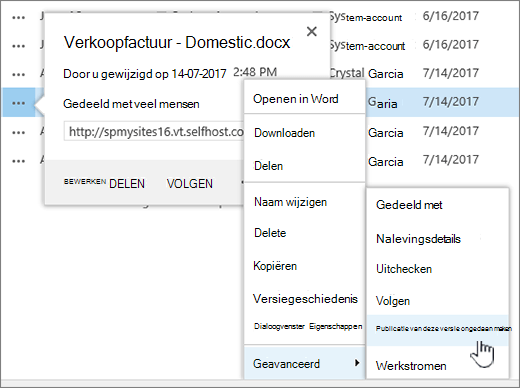Click the BEWERKEN button in callout

pyautogui.click(x=85, y=182)
